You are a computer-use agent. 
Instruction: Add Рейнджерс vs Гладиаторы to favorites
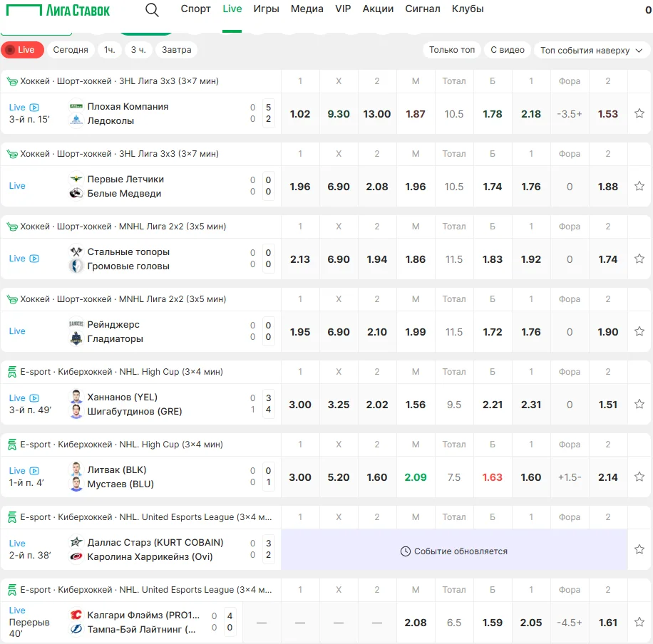click(639, 331)
